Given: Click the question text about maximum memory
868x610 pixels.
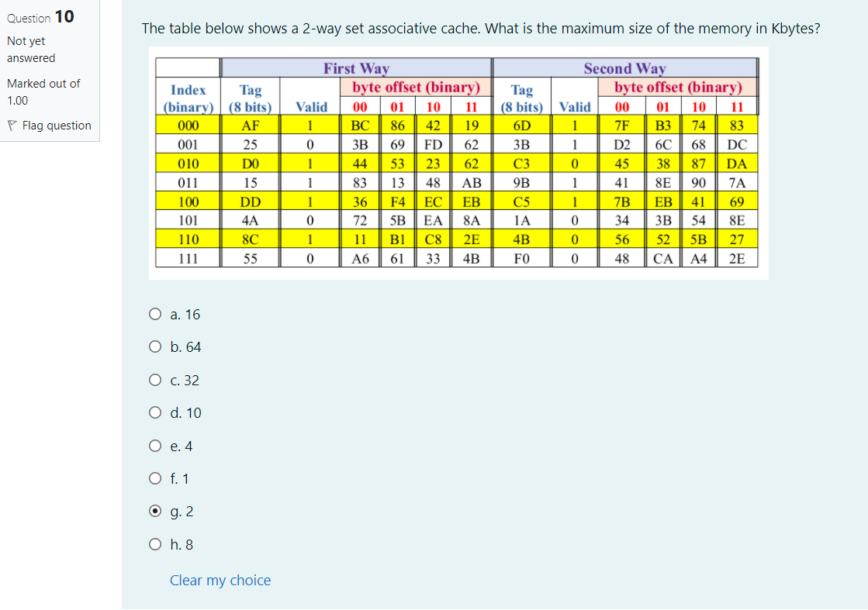Looking at the screenshot, I should 480,28.
